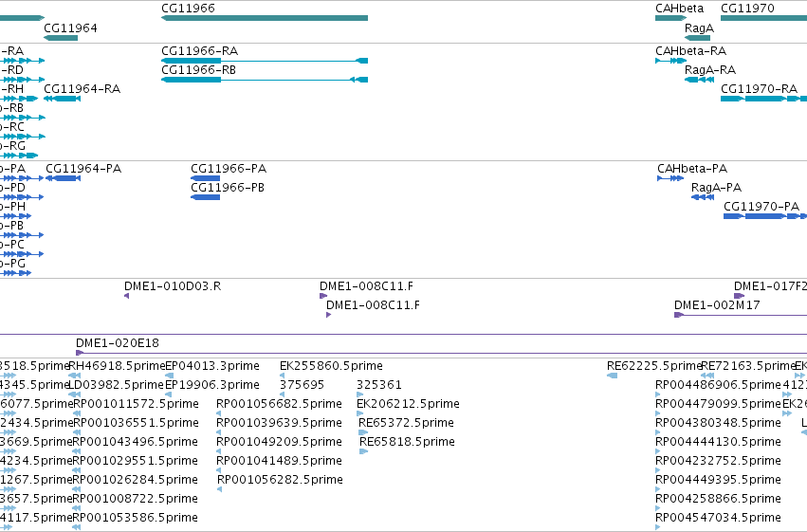Select the RP001011572.5prime EST label

(x=136, y=404)
